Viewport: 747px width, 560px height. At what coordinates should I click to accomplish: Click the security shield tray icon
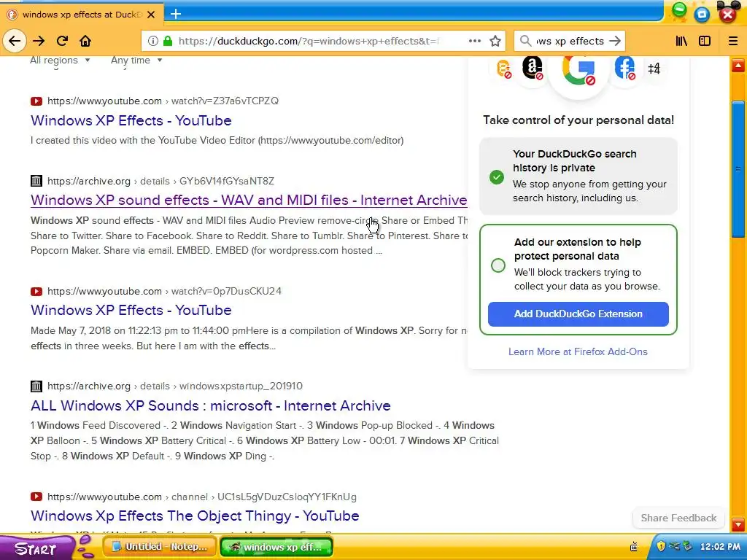[x=661, y=545]
